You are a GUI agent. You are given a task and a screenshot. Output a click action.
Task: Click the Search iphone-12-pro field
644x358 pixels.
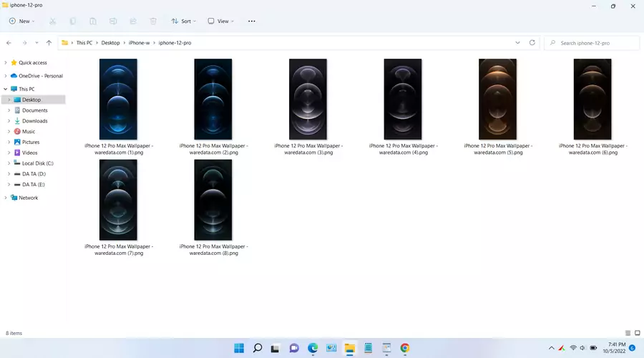point(592,43)
